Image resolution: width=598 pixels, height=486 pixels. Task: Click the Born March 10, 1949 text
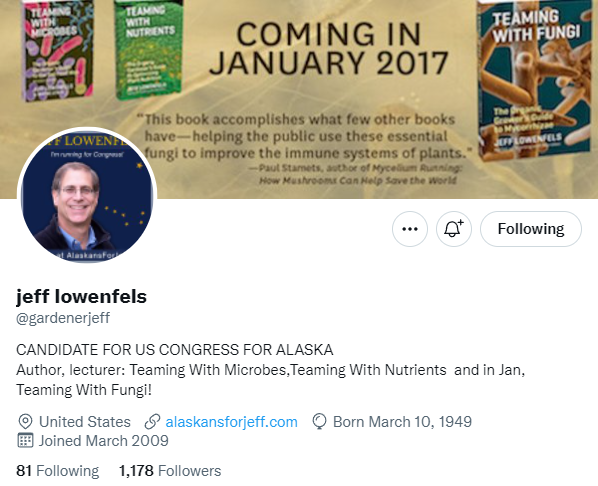click(x=402, y=422)
